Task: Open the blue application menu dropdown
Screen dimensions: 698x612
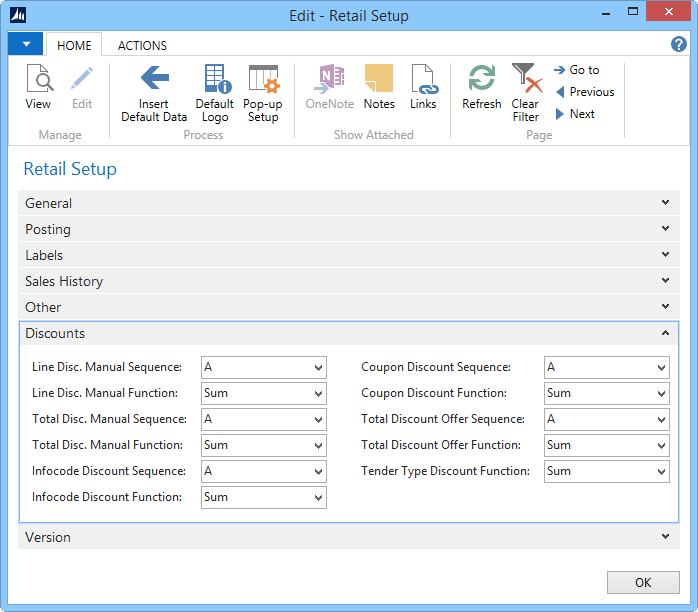Action: [25, 44]
